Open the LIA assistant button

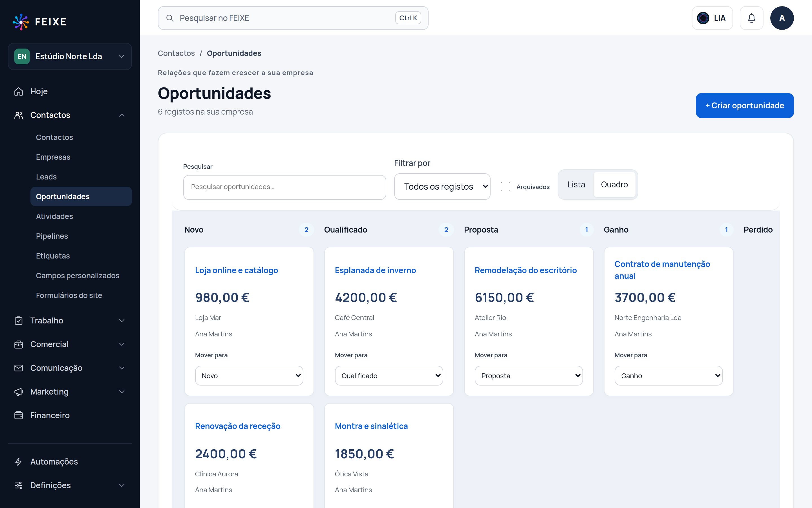click(712, 18)
